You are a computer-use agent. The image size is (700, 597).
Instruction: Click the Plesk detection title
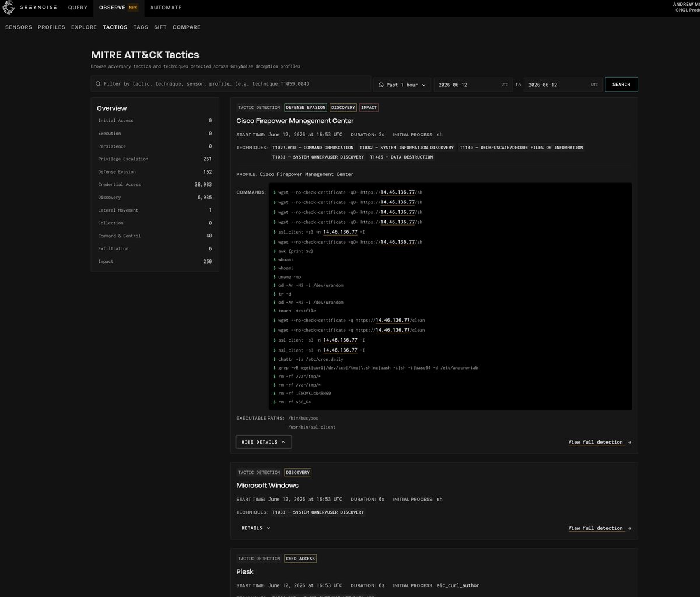click(245, 572)
